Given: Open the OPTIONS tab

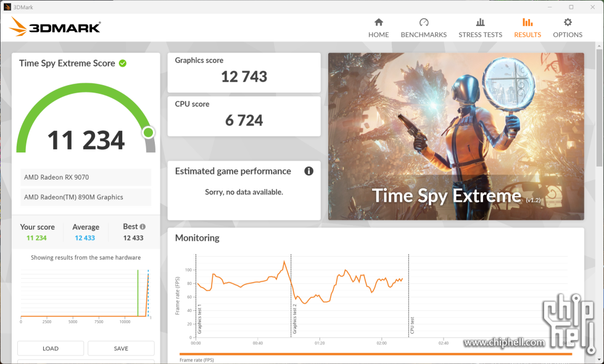Looking at the screenshot, I should pos(568,28).
